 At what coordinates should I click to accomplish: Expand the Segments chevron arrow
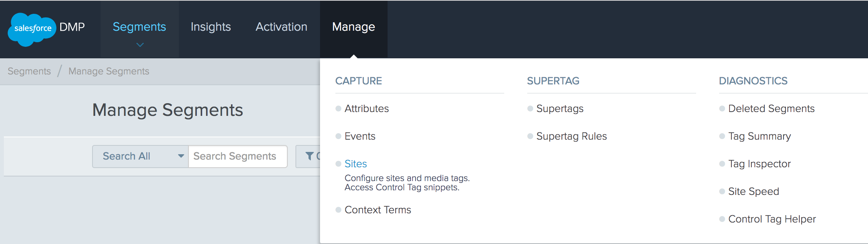140,45
